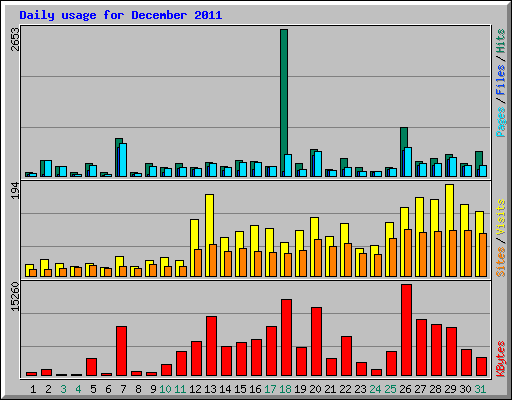
Task: Select the red KBytes bar for day 26
Action: (406, 330)
